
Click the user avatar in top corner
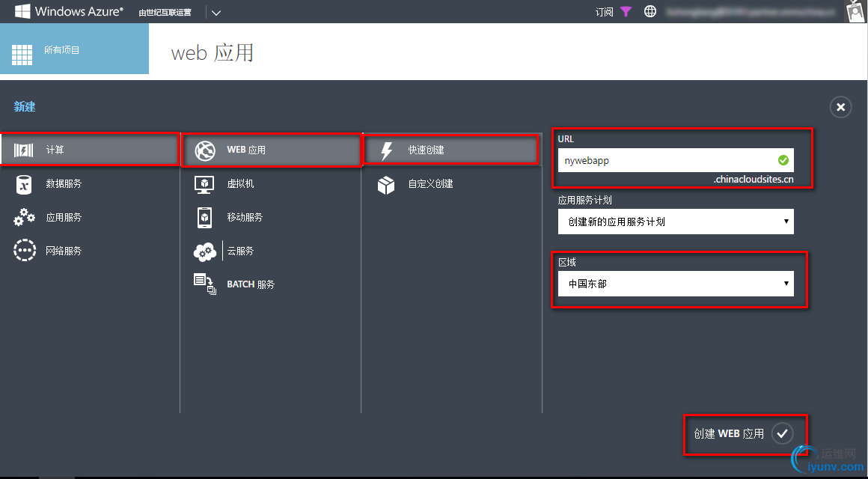pyautogui.click(x=857, y=11)
